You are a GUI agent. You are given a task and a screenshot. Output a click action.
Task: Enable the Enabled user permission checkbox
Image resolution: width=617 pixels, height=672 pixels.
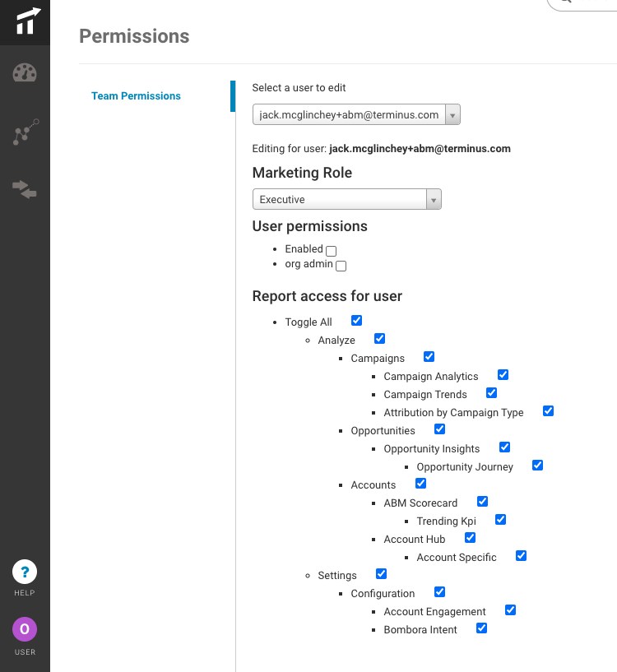click(x=331, y=251)
